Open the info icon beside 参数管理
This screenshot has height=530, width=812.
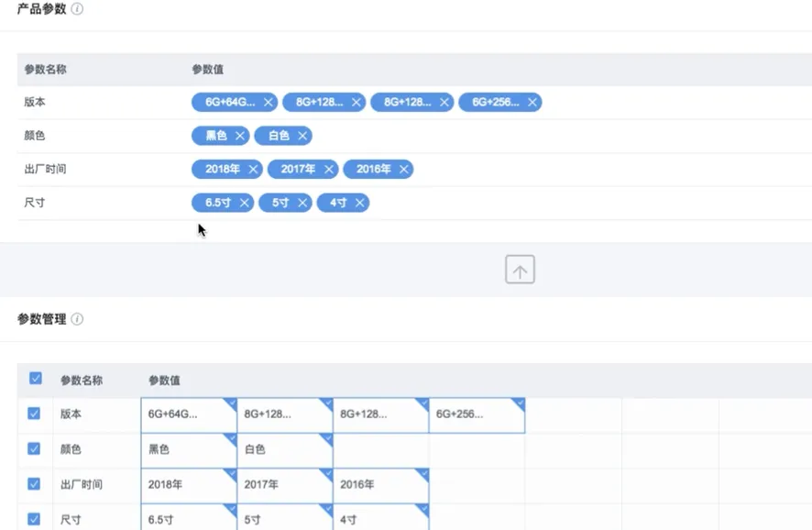[x=77, y=319]
